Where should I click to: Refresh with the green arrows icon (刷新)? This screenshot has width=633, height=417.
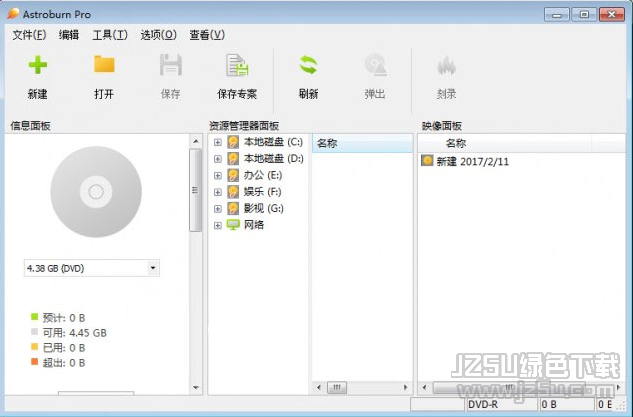coord(308,65)
